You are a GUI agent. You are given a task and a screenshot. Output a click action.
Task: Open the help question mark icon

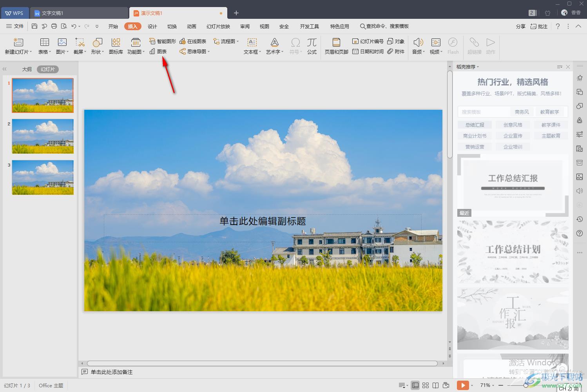click(x=558, y=26)
